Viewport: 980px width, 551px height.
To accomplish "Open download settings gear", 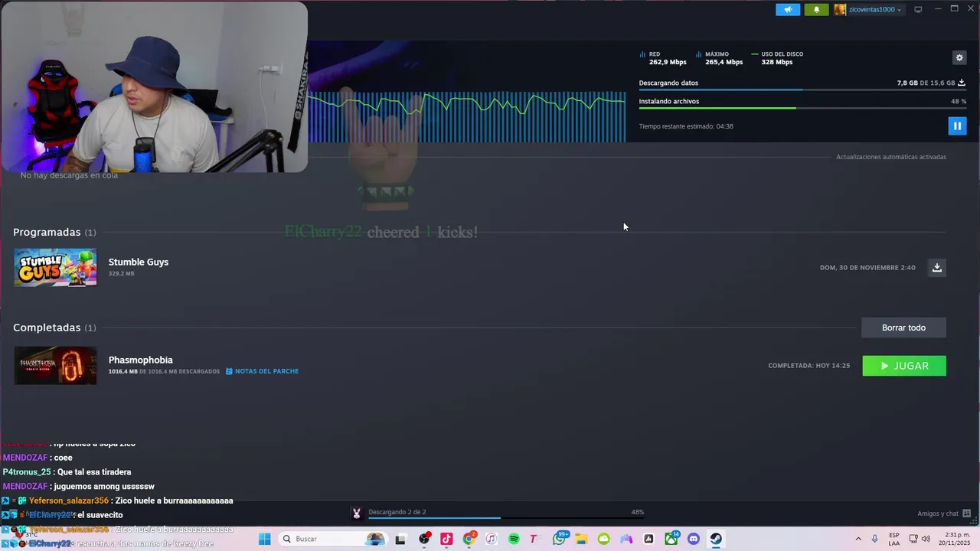I will pyautogui.click(x=959, y=57).
